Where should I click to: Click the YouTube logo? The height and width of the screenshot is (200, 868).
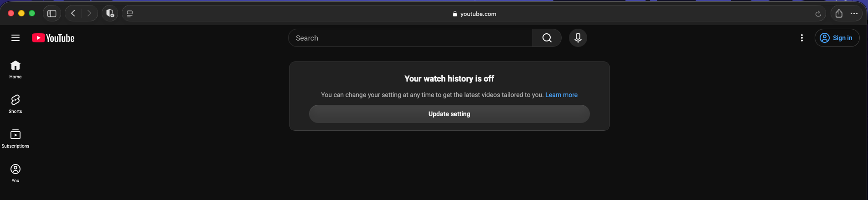pyautogui.click(x=53, y=38)
